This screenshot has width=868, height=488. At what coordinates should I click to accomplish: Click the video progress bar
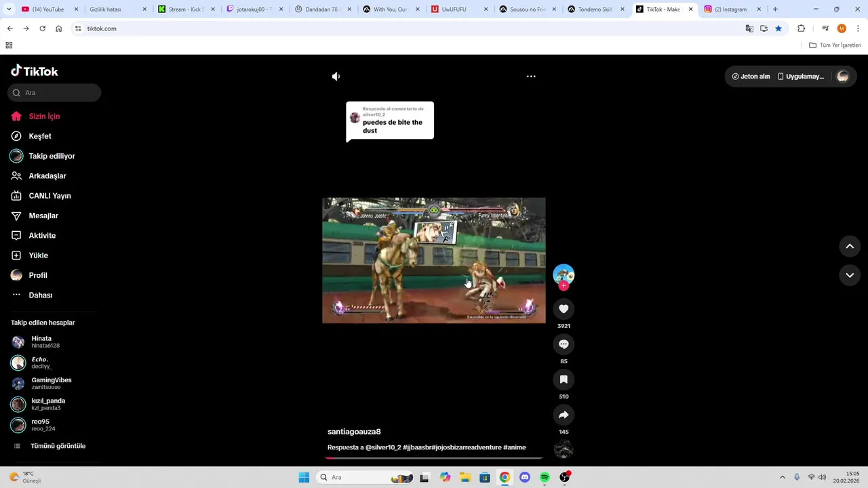point(434,458)
